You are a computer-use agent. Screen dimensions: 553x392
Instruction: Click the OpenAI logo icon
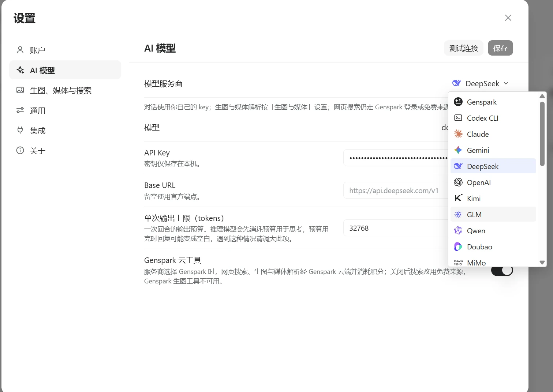pyautogui.click(x=458, y=182)
